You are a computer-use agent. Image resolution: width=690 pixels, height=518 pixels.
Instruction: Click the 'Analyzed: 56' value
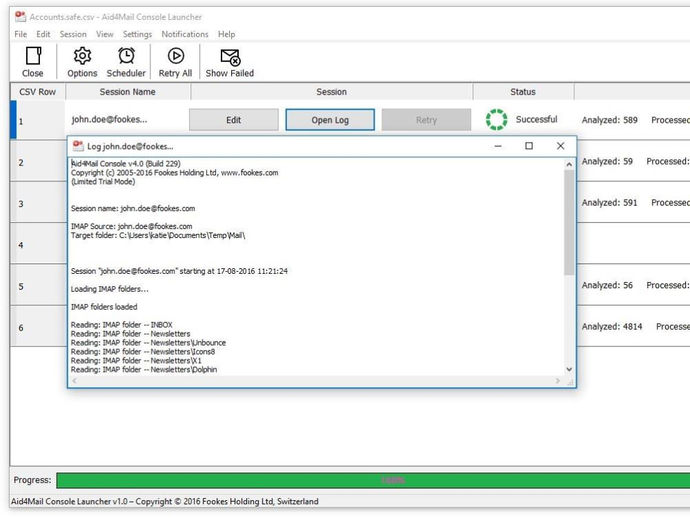point(607,285)
